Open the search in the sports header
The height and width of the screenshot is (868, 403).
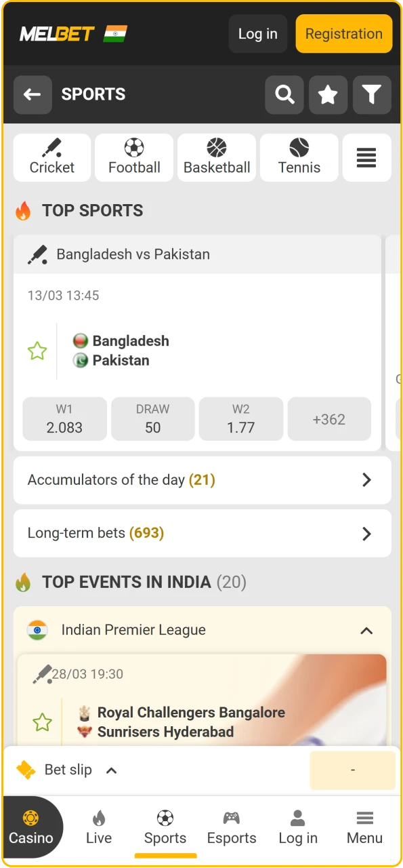(284, 95)
